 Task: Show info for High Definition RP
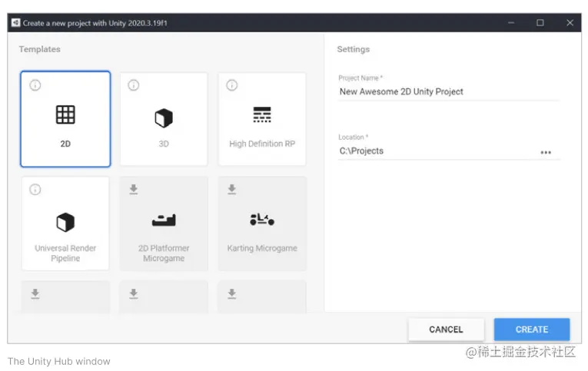tap(232, 85)
